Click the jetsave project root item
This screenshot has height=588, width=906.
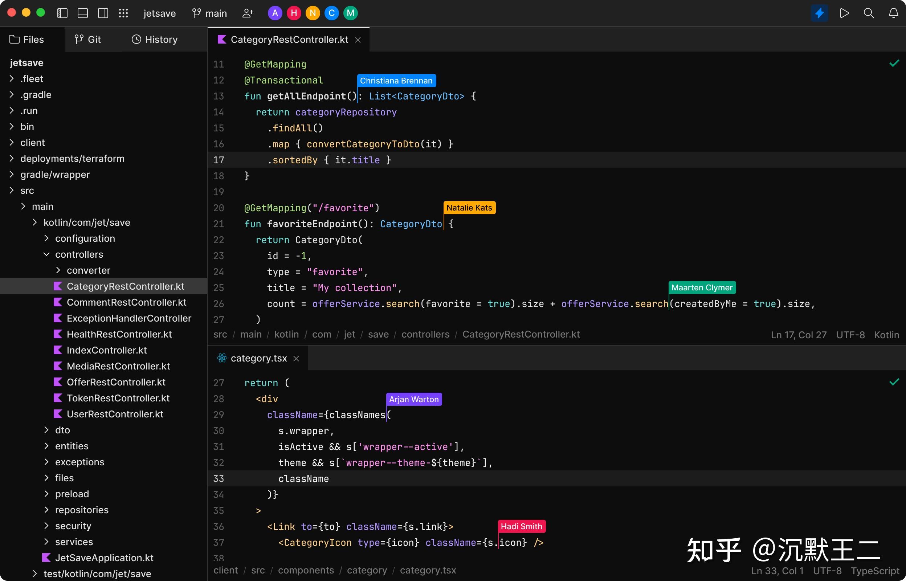[x=26, y=62]
